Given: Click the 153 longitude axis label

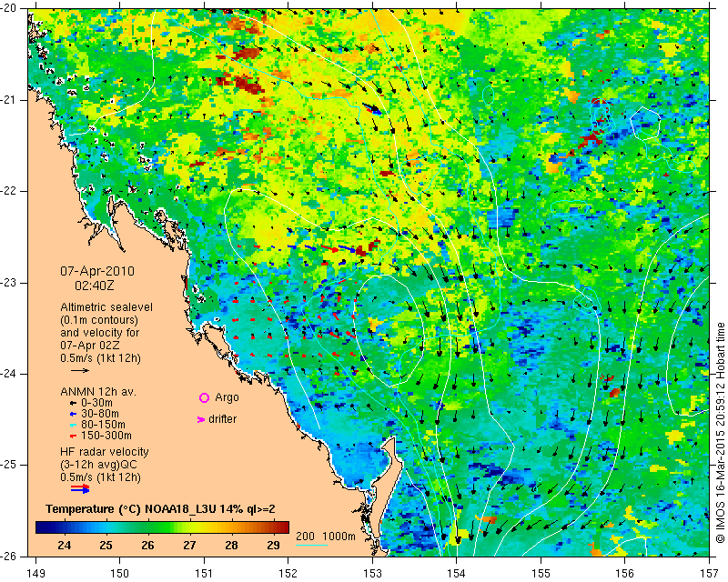Looking at the screenshot, I should point(372,574).
